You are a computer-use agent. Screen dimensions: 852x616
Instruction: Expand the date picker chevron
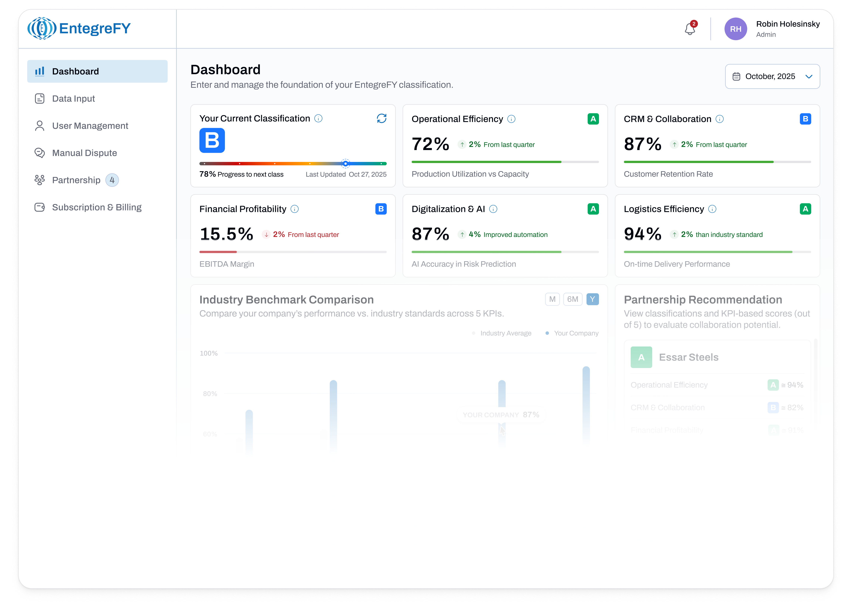click(x=808, y=77)
